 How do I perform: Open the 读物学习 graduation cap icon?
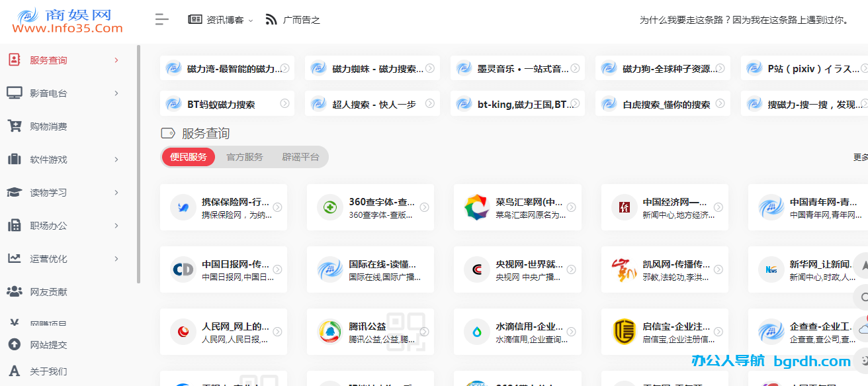(x=15, y=192)
